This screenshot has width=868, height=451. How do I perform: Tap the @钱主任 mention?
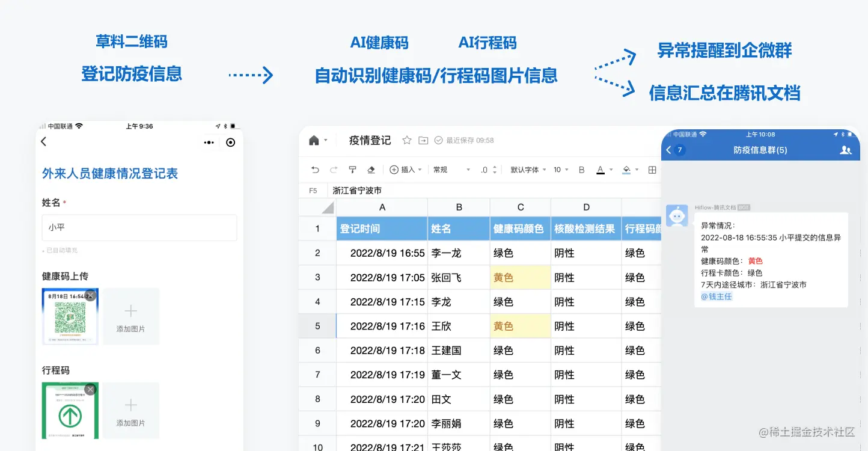click(x=717, y=296)
